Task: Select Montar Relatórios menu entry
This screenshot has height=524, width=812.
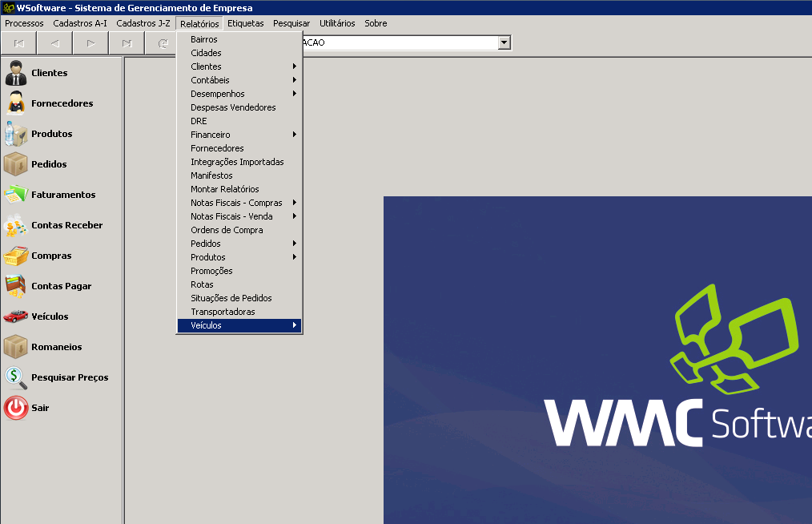Action: pyautogui.click(x=224, y=189)
